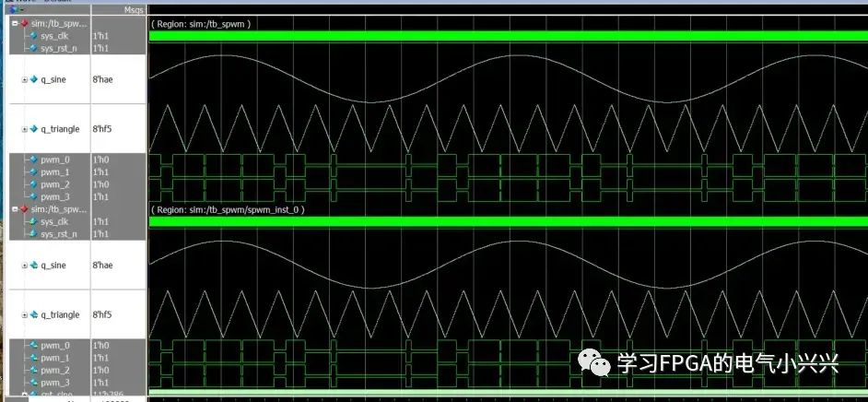Select the pwm_1 signal name in tb_spwm region
The image size is (868, 402).
click(55, 172)
